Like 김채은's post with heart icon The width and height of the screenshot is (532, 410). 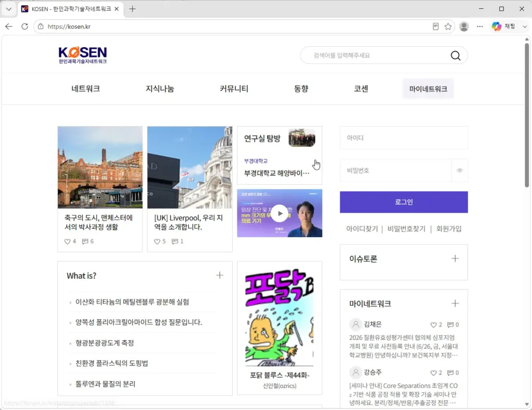pyautogui.click(x=433, y=325)
